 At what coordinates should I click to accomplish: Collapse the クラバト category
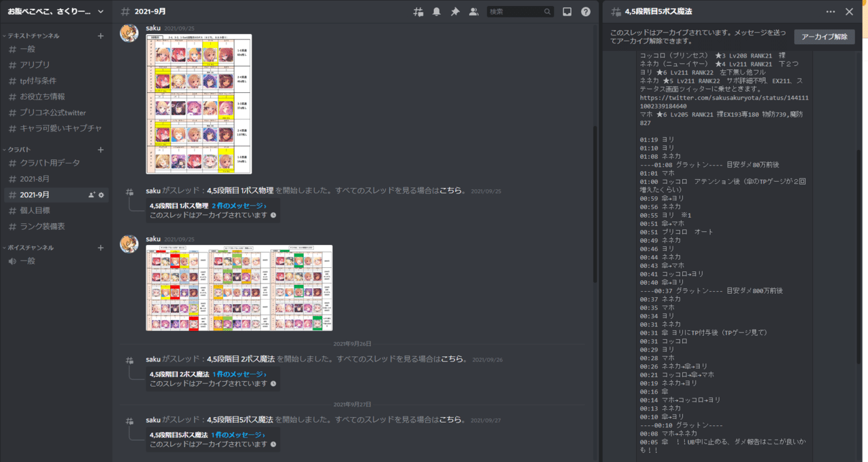[x=20, y=149]
